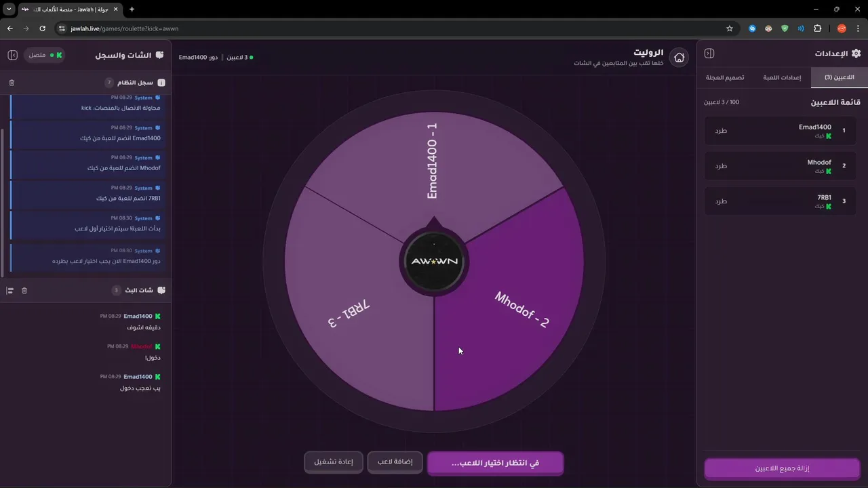Open the Chrome three-dot menu
Viewport: 868px width, 488px height.
coord(858,28)
